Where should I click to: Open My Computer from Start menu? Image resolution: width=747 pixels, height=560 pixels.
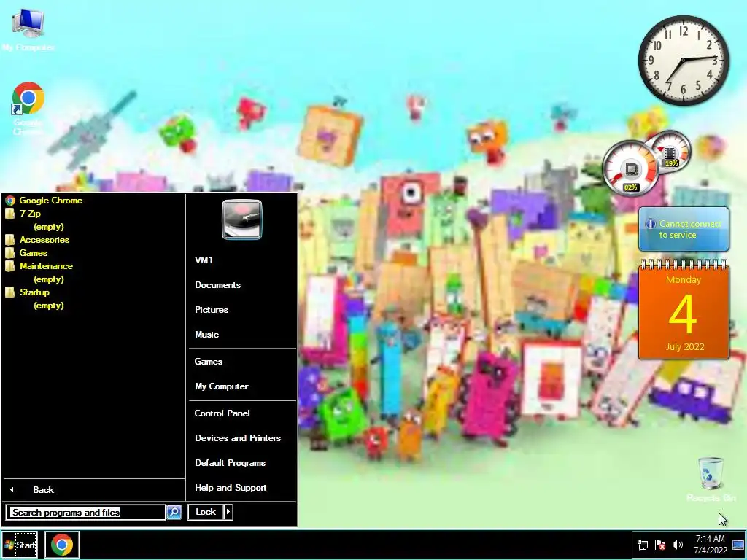click(222, 386)
